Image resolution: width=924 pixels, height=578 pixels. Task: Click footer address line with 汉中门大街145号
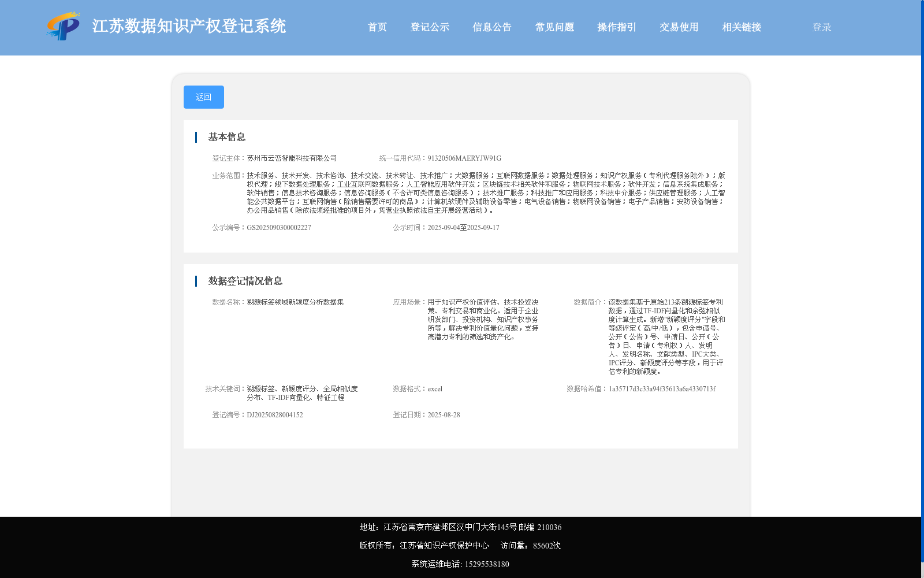coord(460,527)
